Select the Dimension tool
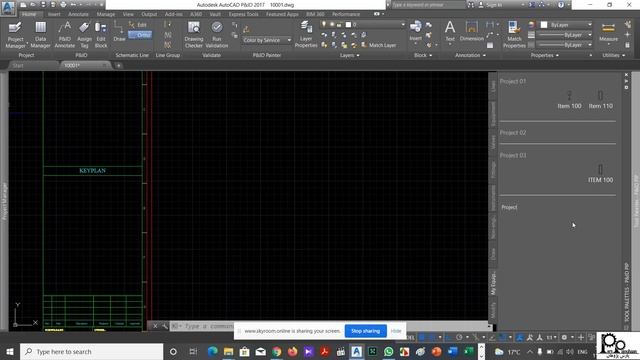Screen dimensions: 640x360 click(471, 31)
